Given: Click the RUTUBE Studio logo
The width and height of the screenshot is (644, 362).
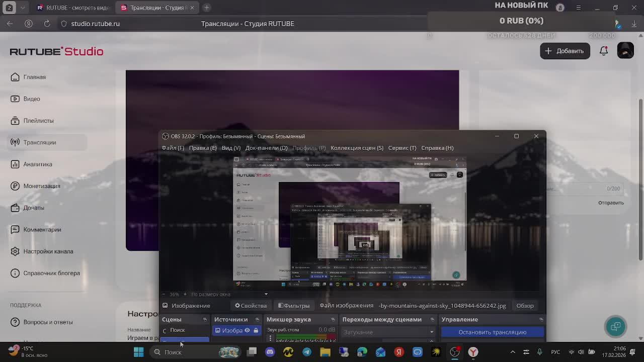Looking at the screenshot, I should [x=56, y=51].
